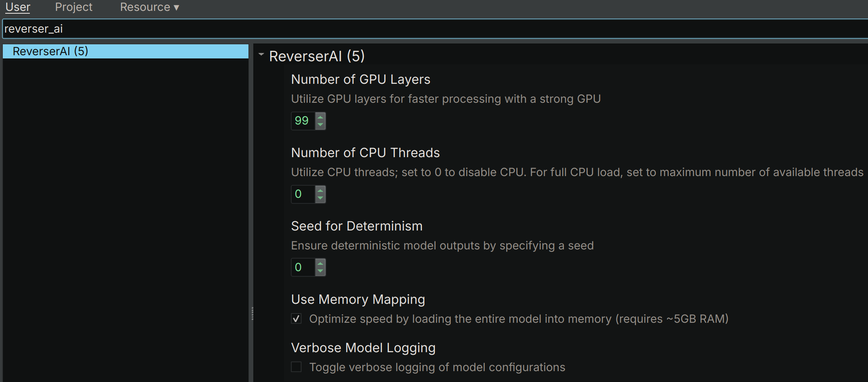
Task: Enable the Verbose Model Logging checkbox
Action: point(296,367)
